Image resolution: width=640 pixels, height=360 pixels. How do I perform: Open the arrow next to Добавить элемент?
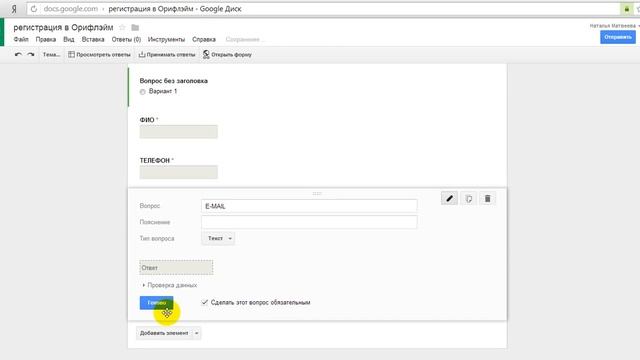click(x=197, y=333)
